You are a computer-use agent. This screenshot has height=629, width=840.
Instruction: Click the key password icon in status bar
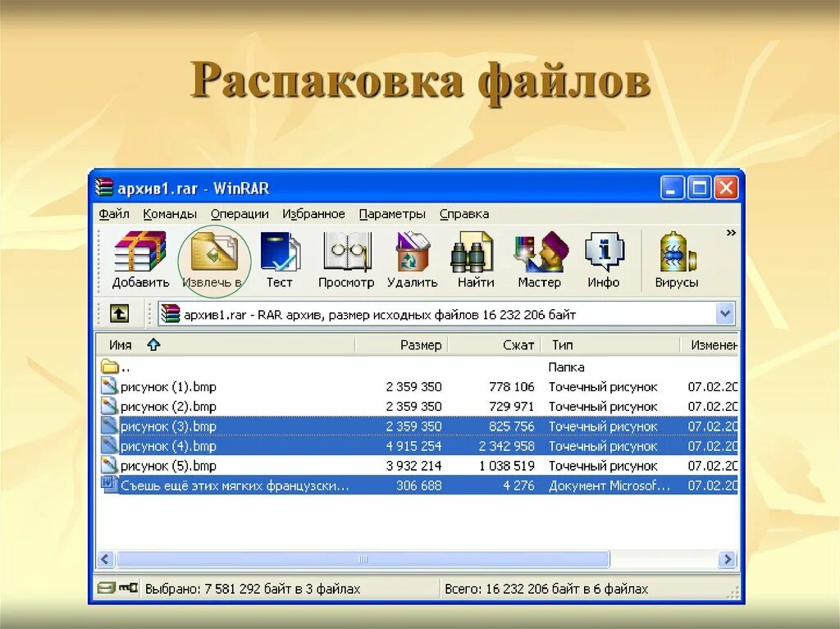(127, 588)
